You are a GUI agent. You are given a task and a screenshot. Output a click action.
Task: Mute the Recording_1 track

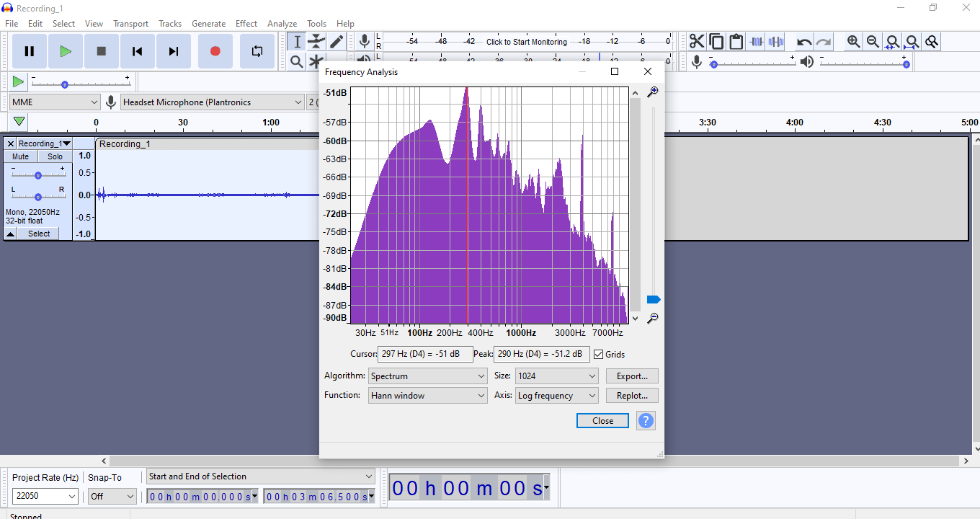(19, 156)
